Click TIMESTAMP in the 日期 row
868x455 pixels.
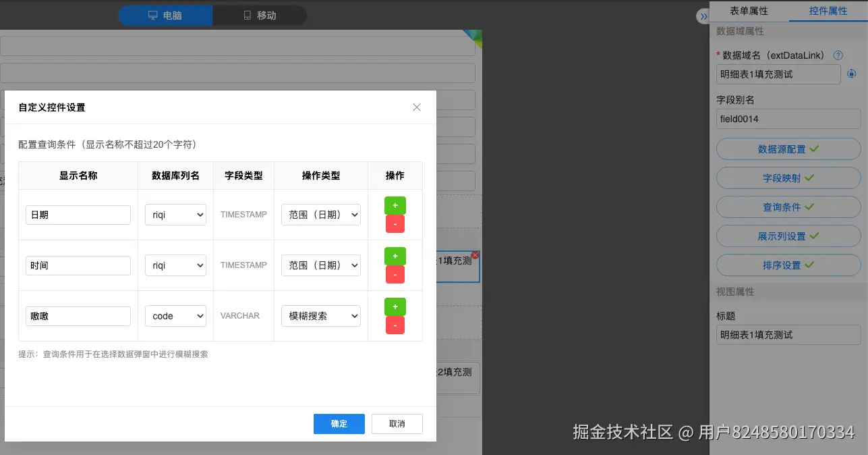tap(243, 215)
